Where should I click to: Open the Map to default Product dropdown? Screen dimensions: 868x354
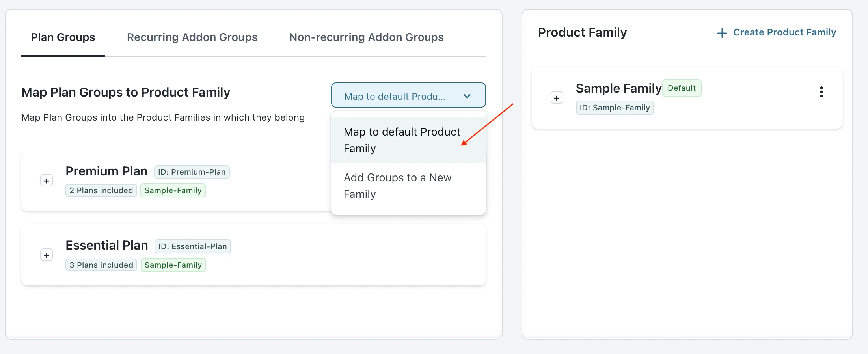(x=395, y=96)
